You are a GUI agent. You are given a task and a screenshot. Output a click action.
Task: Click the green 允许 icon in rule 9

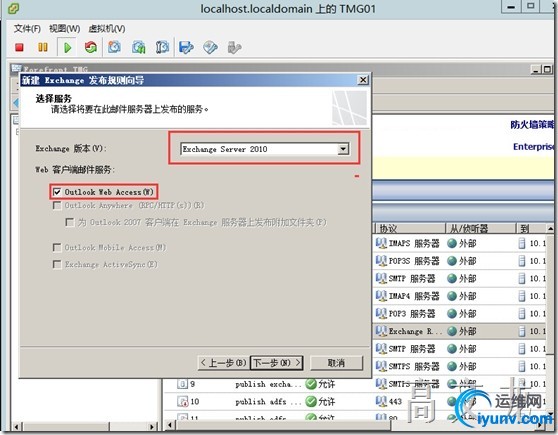click(311, 384)
